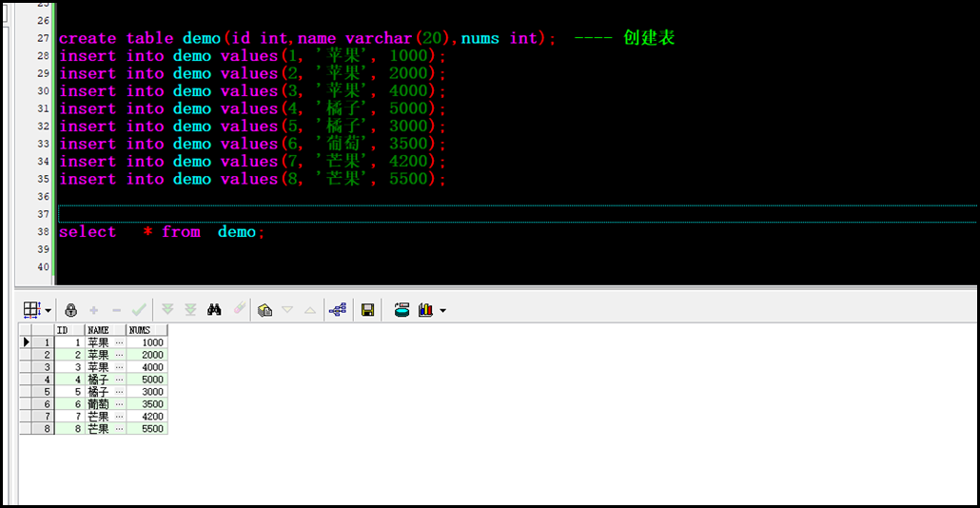The width and height of the screenshot is (980, 508).
Task: Click the padlock edit data icon
Action: pyautogui.click(x=70, y=310)
